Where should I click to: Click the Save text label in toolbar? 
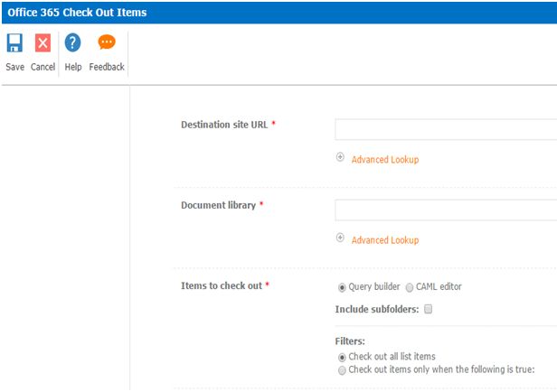tap(14, 67)
